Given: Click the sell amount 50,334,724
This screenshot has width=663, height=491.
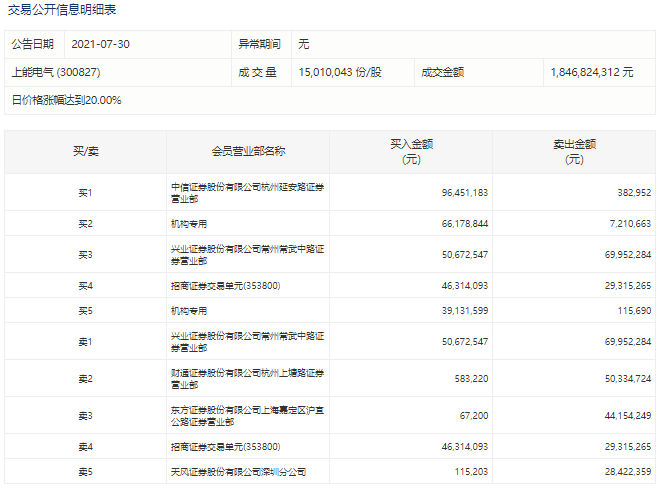Looking at the screenshot, I should pos(626,378).
